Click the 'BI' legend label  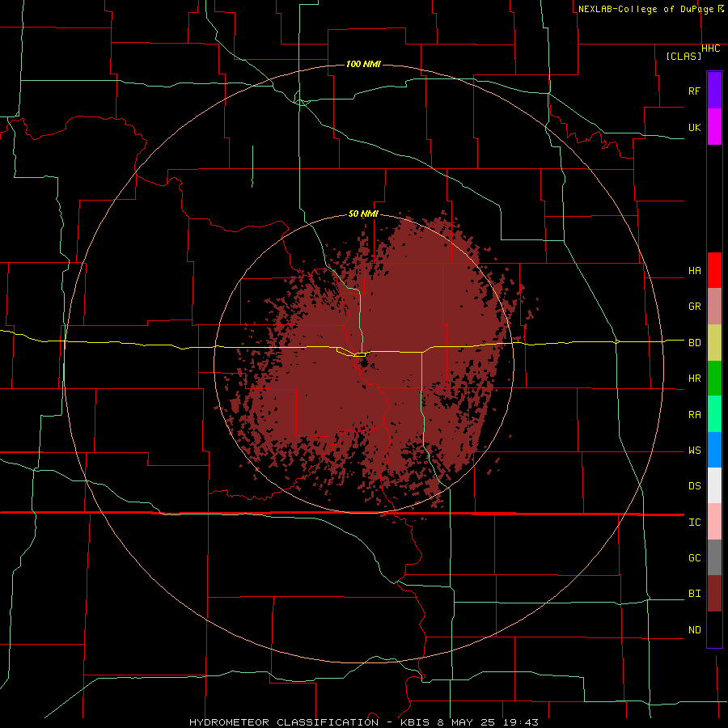[694, 594]
